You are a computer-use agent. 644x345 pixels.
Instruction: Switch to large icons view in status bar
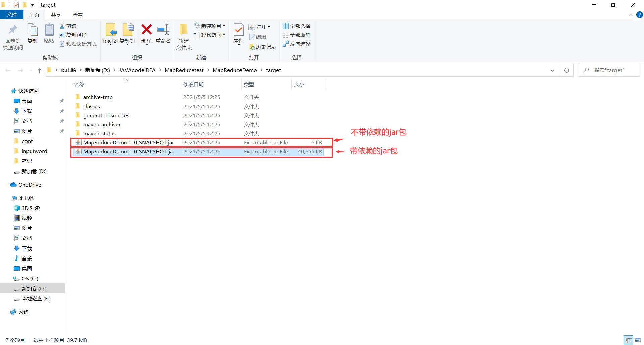(638, 340)
